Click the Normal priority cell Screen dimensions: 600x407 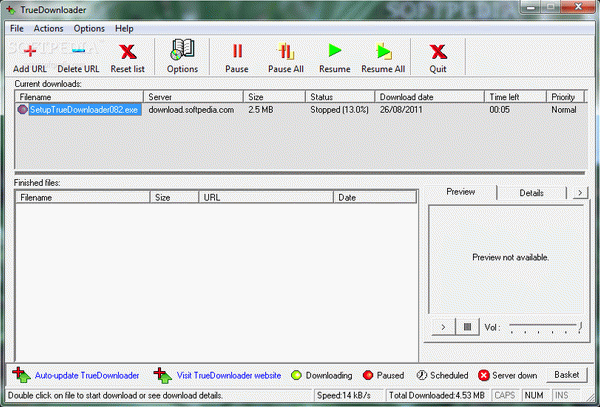(564, 110)
